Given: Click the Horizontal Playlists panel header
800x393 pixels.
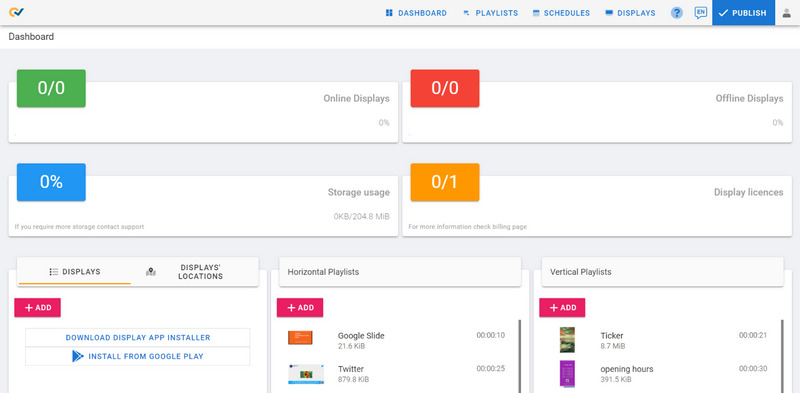Looking at the screenshot, I should (400, 272).
